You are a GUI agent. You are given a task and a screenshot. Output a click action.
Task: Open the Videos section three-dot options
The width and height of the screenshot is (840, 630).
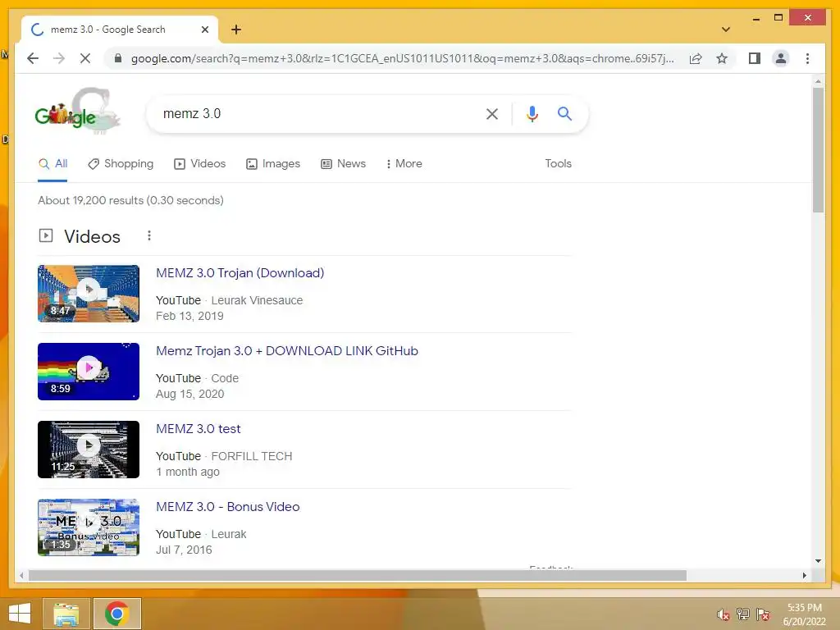point(149,235)
